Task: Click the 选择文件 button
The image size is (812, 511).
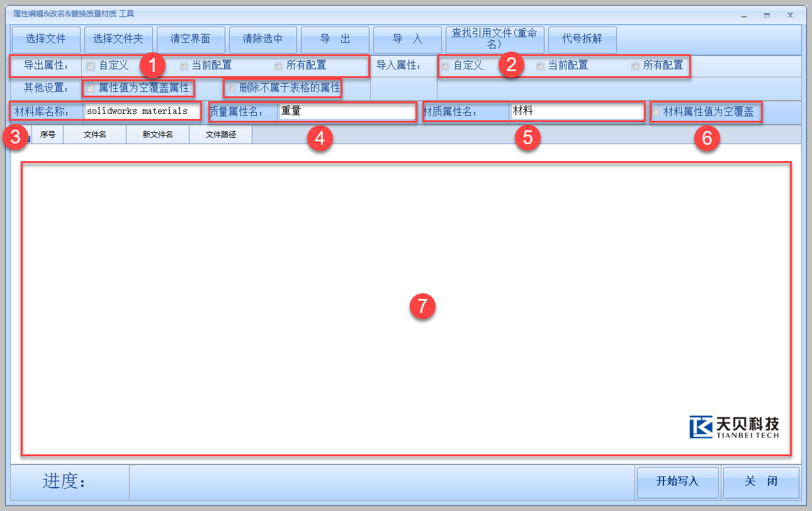Action: [x=46, y=39]
